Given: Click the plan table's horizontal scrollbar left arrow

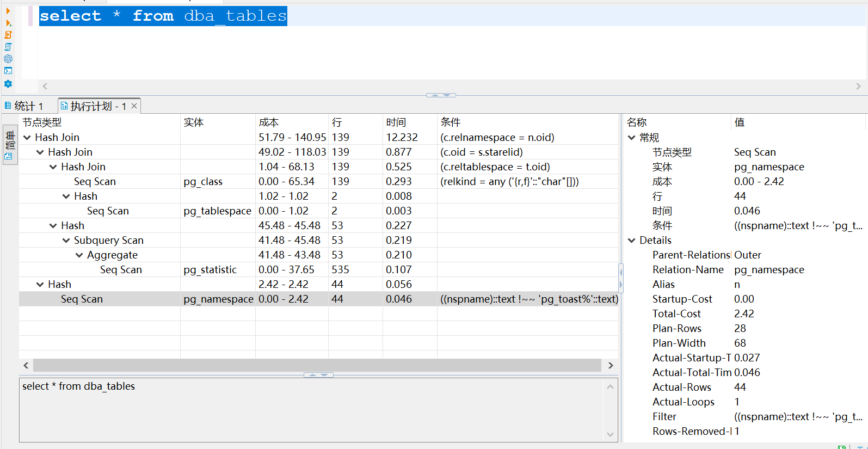Looking at the screenshot, I should pos(26,366).
